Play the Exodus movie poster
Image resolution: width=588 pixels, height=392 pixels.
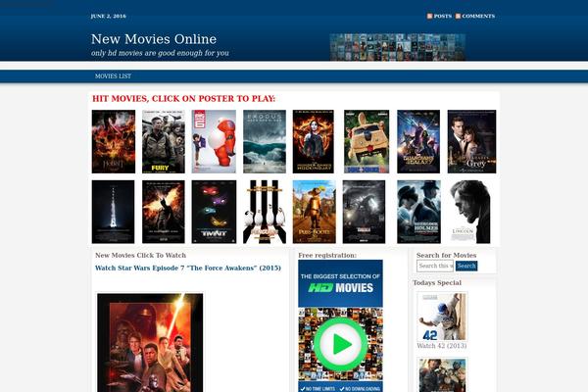[265, 141]
